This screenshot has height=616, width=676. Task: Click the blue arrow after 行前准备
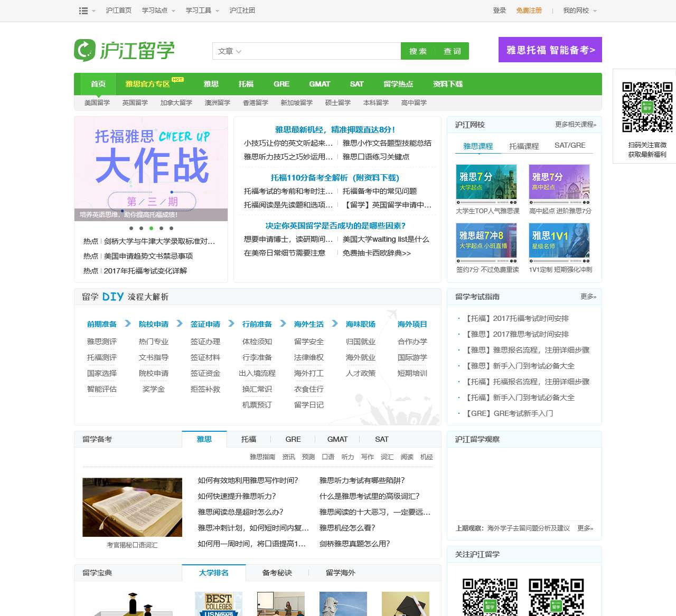(x=283, y=324)
